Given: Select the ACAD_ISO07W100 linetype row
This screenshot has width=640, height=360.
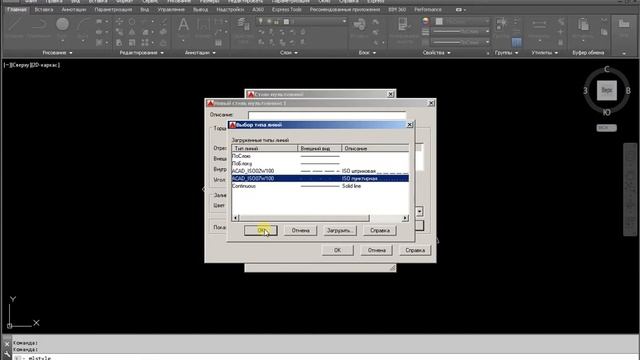Looking at the screenshot, I should 320,178.
